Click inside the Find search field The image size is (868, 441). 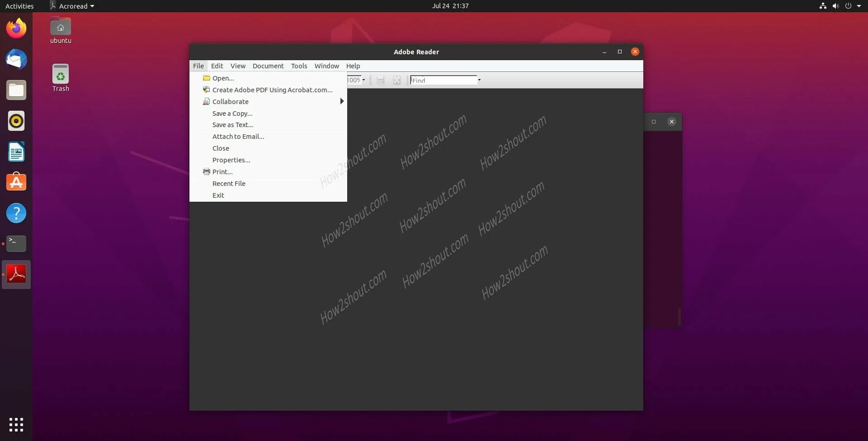443,81
